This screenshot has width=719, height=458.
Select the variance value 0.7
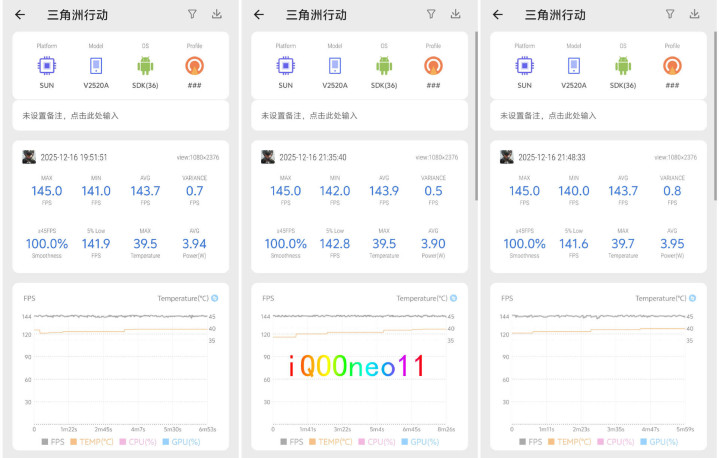[x=194, y=191]
